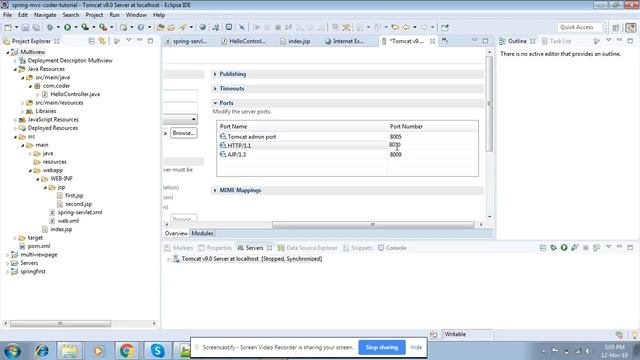Click the New wizard toolbar icon

point(8,27)
